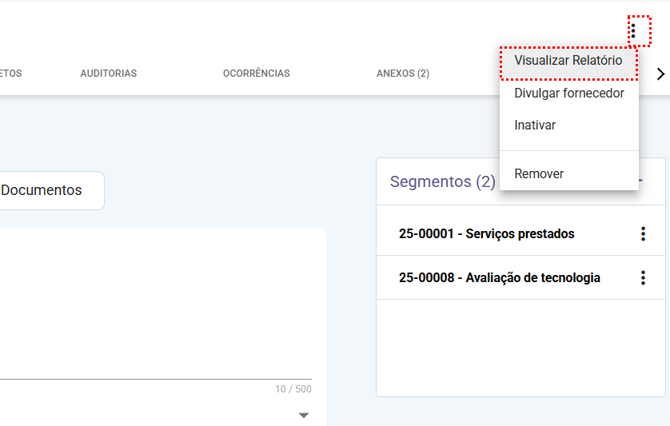Select Visualizar Relatório from the menu
Screen dimensions: 670x426
[568, 61]
